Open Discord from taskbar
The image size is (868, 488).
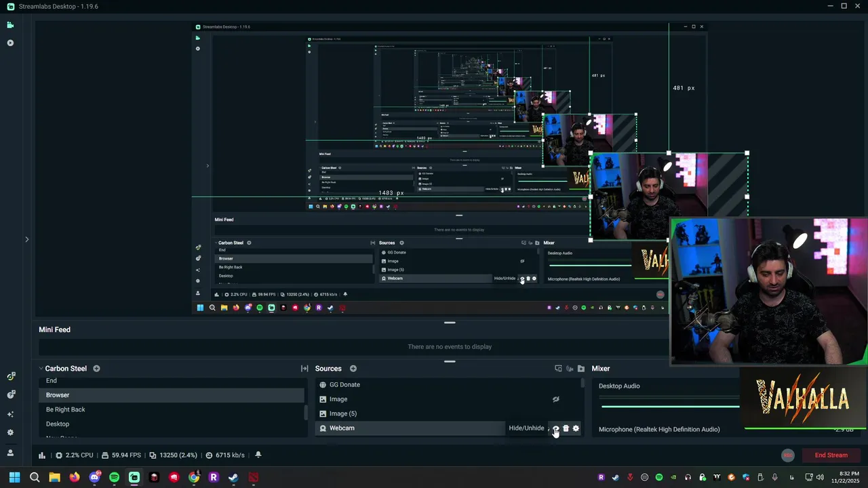(94, 477)
